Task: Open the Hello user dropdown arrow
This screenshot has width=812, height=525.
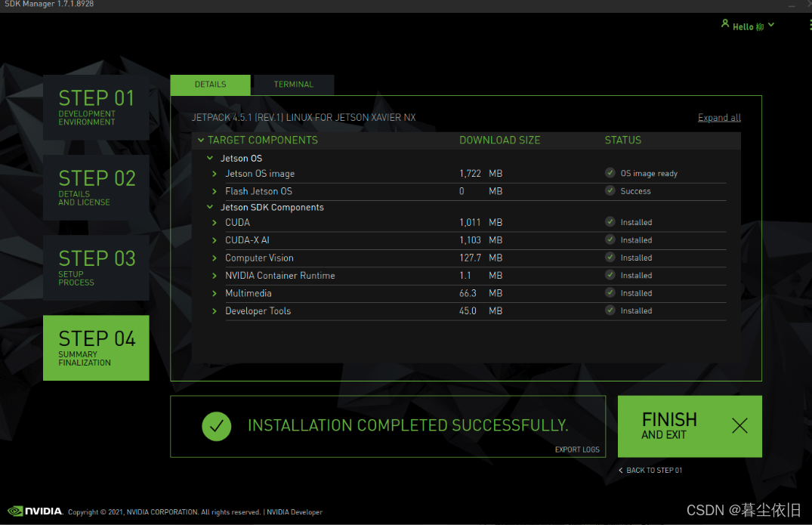Action: coord(771,25)
